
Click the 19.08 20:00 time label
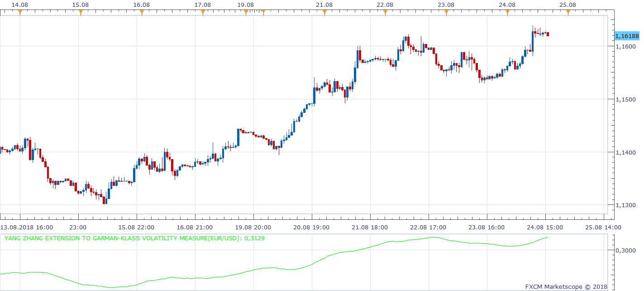pos(253,227)
